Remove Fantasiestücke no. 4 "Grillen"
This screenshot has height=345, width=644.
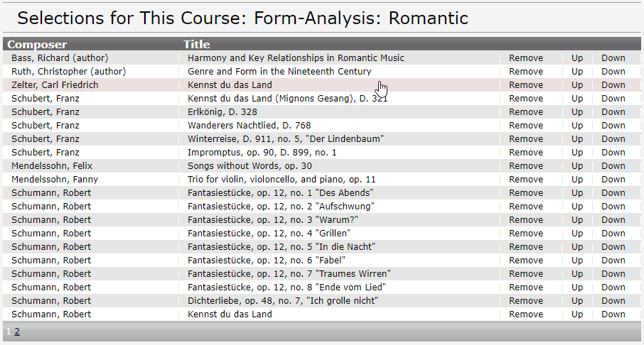(526, 234)
